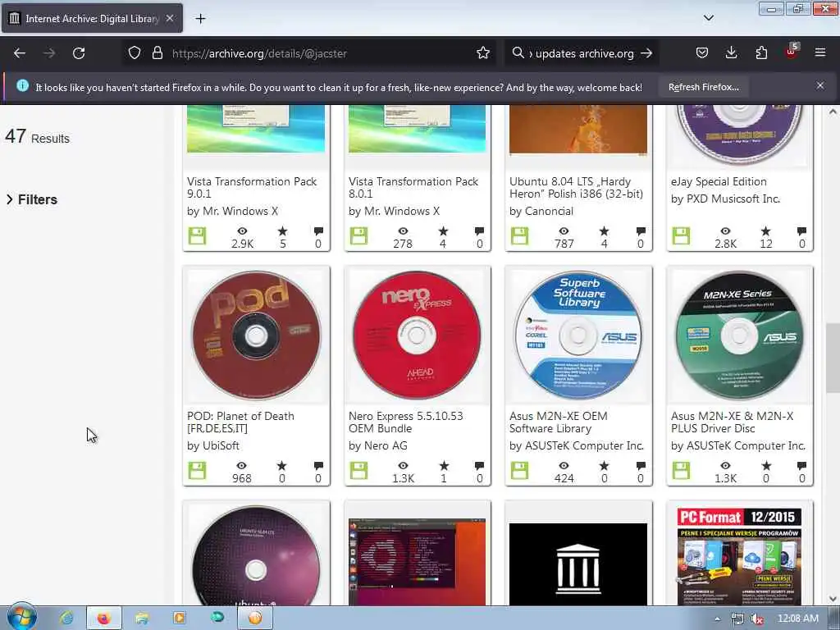Click the author 'by Mr. Windows X' under Vista 9.0.1

232,211
